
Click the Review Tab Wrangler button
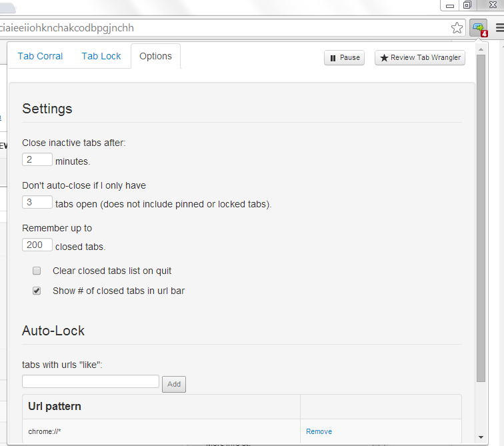point(420,58)
